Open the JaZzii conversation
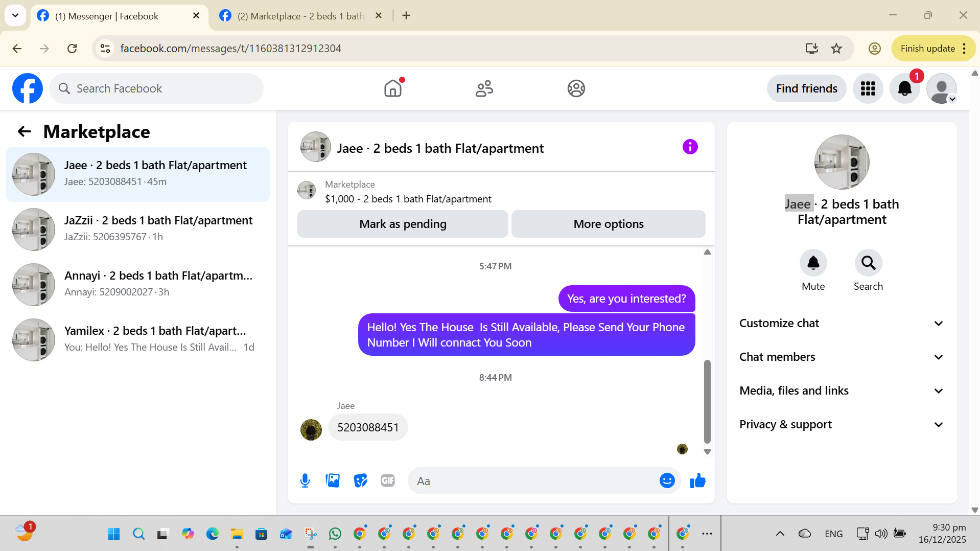The width and height of the screenshot is (980, 551). click(138, 229)
